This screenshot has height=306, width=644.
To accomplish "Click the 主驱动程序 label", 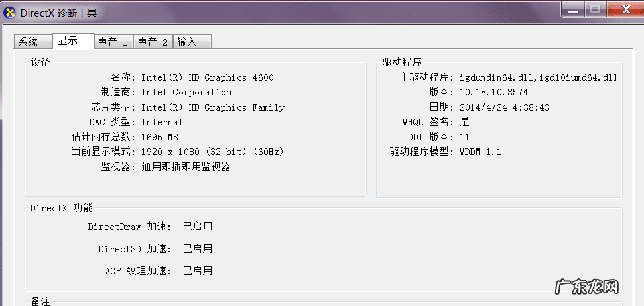I will click(x=426, y=77).
